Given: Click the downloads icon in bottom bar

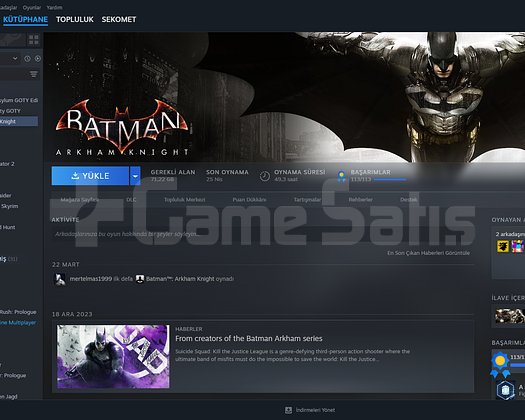Looking at the screenshot, I should click(288, 410).
